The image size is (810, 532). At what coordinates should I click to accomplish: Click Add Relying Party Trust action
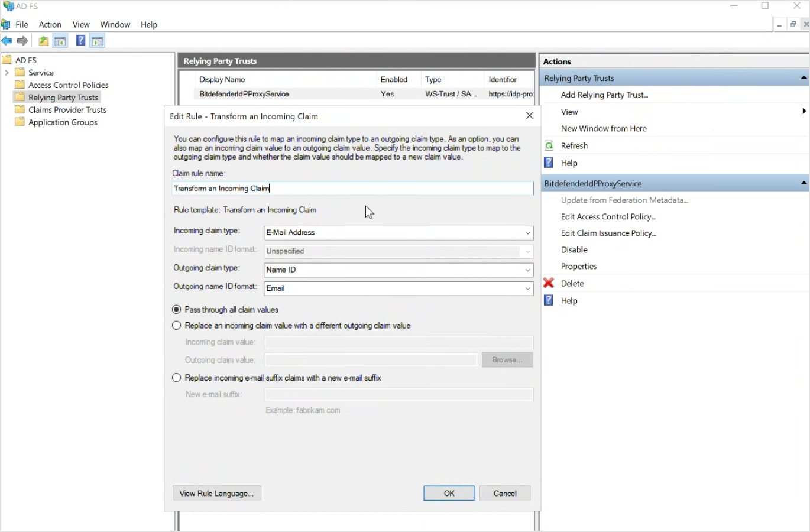click(604, 95)
